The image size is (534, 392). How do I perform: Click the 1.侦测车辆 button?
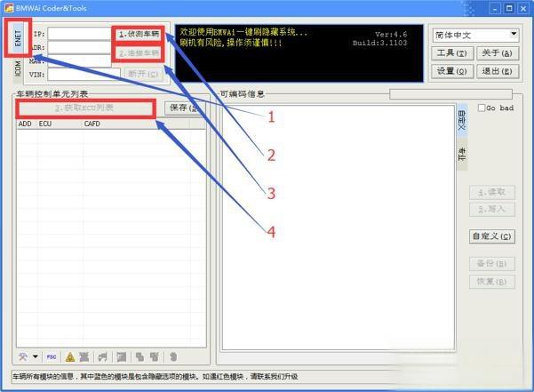coord(139,34)
